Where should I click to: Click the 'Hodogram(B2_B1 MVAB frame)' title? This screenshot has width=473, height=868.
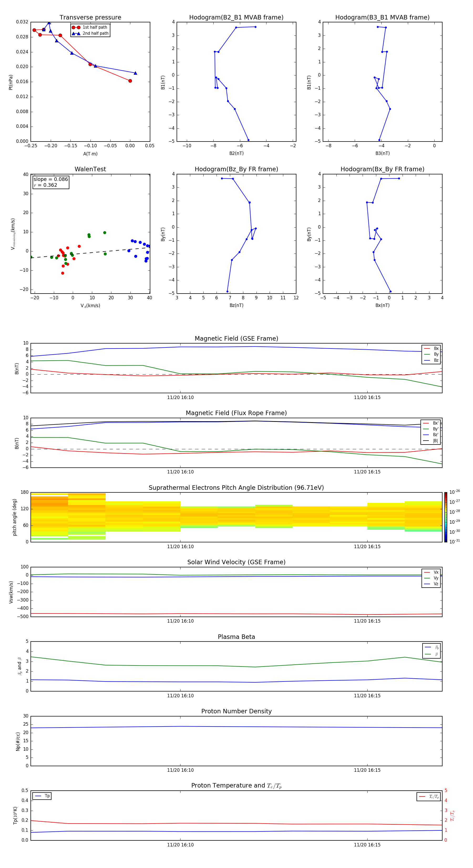click(236, 17)
